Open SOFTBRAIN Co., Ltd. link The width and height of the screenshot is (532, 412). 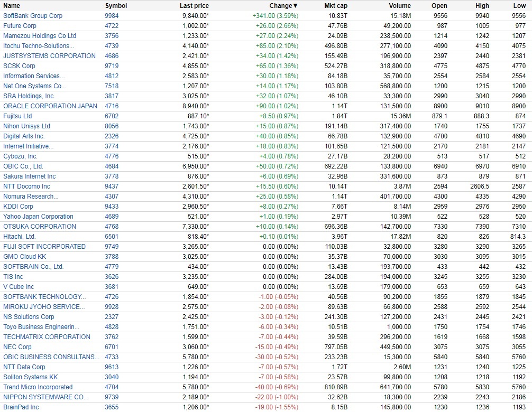[x=34, y=267]
